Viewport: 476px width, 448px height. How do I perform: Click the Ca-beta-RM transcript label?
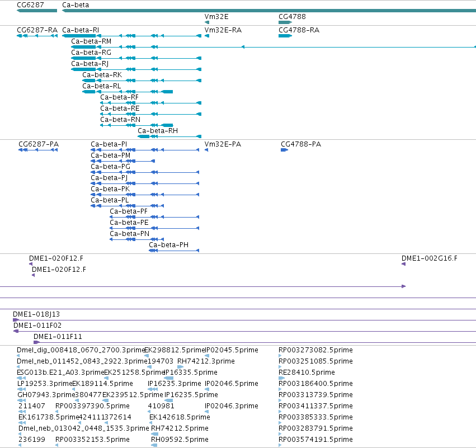click(91, 41)
